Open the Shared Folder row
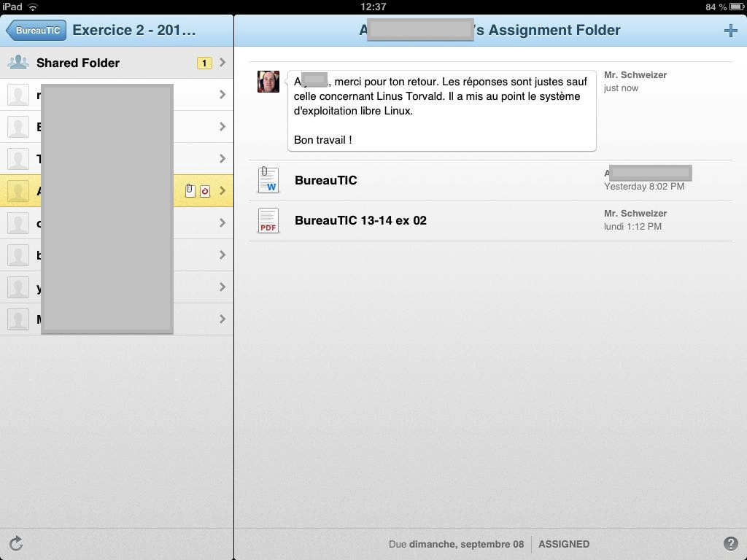The width and height of the screenshot is (747, 560). 78,63
